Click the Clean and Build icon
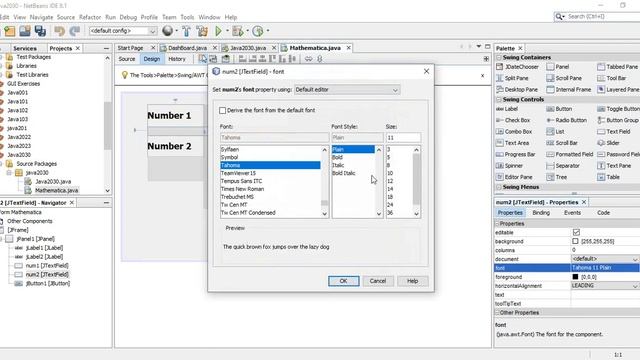 pyautogui.click(x=202, y=31)
